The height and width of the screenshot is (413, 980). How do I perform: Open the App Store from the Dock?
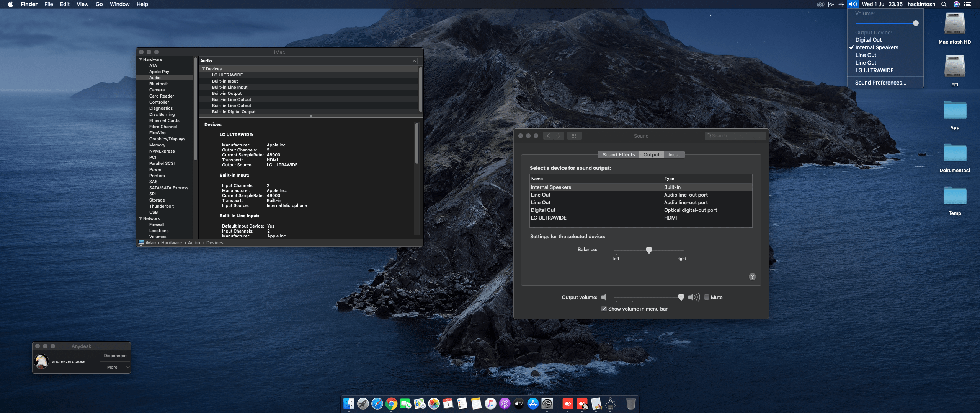pos(533,403)
